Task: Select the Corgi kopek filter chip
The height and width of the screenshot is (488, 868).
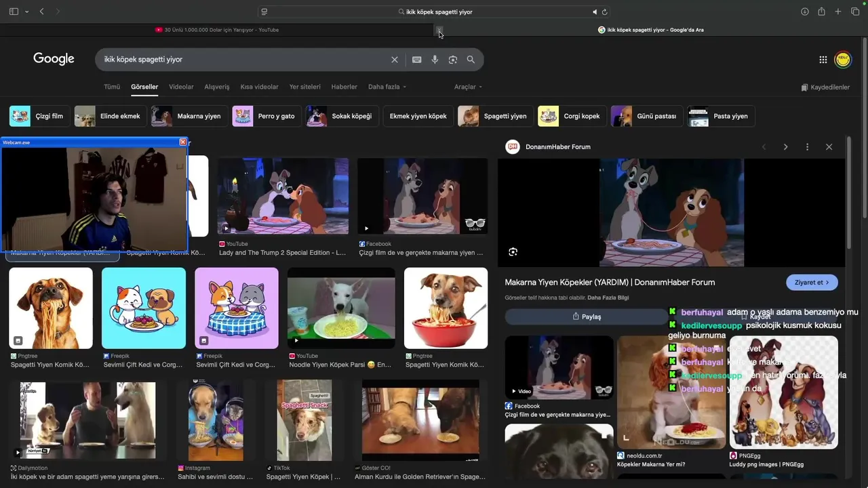Action: tap(572, 116)
